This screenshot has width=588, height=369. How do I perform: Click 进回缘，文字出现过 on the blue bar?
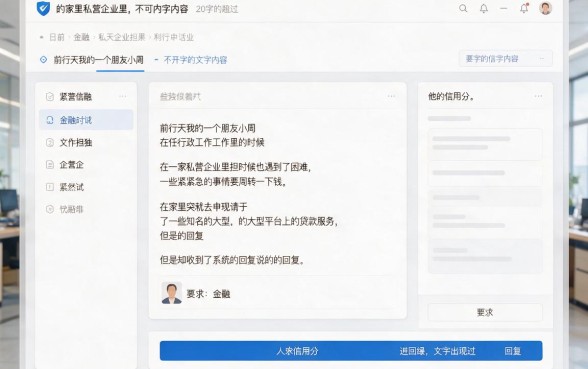437,351
